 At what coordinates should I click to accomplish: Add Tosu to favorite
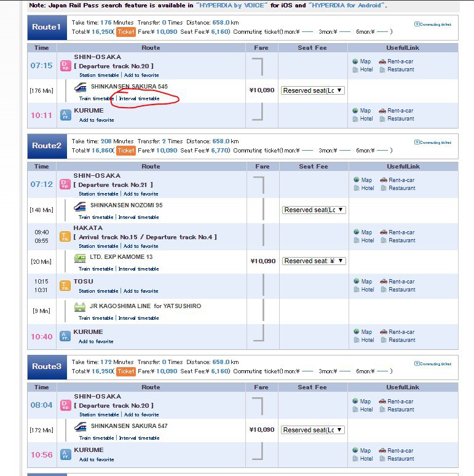141,291
